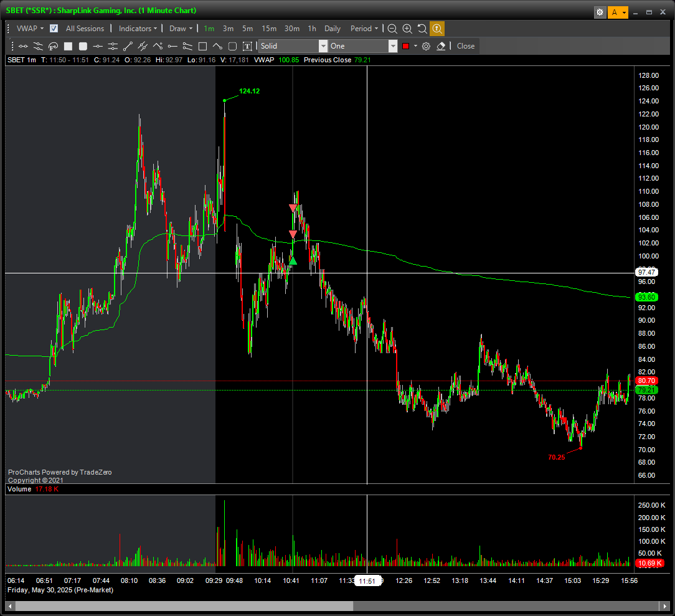Click the 11:51 crosshair time label
This screenshot has height=616, width=675.
(x=367, y=581)
